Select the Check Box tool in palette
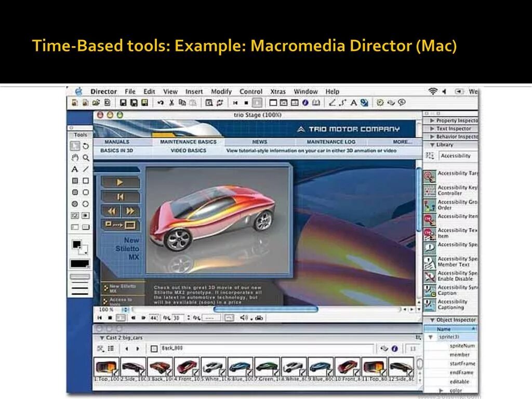The width and height of the screenshot is (532, 399). pos(75,216)
